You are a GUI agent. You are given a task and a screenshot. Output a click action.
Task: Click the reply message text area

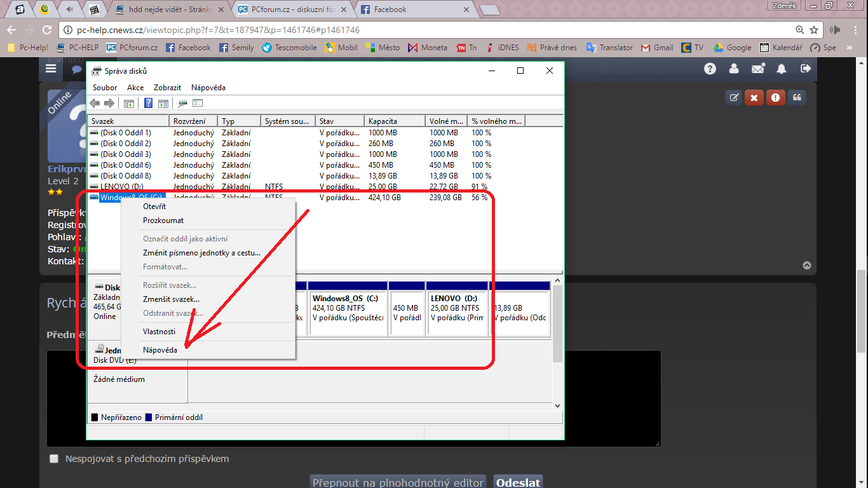pyautogui.click(x=354, y=398)
